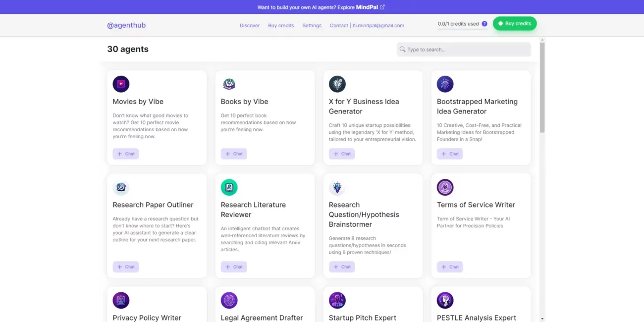Click the Terms of Service Writer title
Image resolution: width=644 pixels, height=322 pixels.
point(476,205)
